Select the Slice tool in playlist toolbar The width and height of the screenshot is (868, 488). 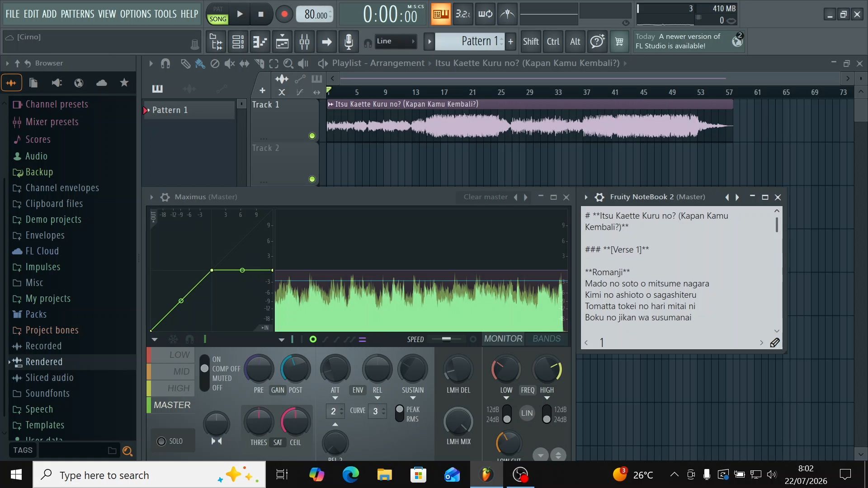pos(259,64)
